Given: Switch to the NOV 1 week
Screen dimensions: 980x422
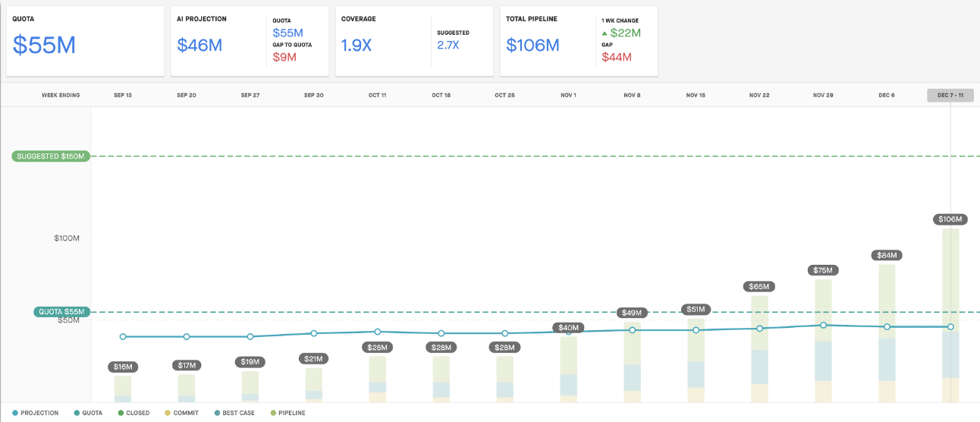Looking at the screenshot, I should click(x=568, y=96).
